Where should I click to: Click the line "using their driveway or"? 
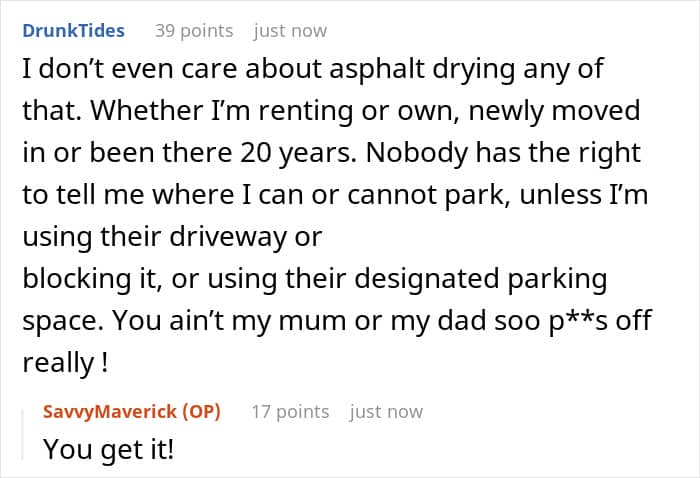pos(172,236)
